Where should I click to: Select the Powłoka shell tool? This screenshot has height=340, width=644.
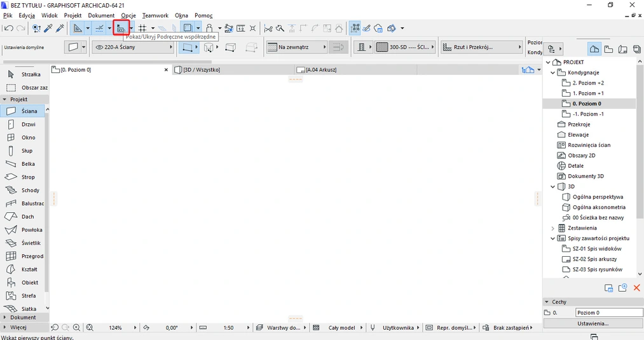tap(23, 229)
